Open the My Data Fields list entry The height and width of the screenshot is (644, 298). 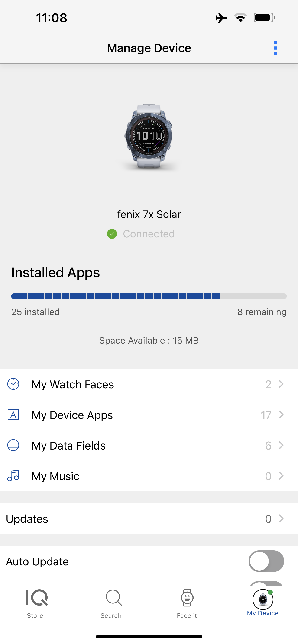[x=68, y=446]
